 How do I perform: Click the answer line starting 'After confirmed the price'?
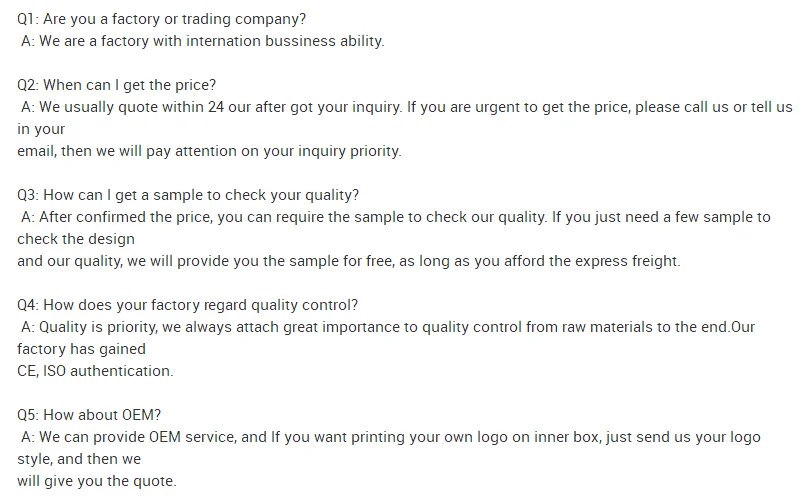point(396,217)
